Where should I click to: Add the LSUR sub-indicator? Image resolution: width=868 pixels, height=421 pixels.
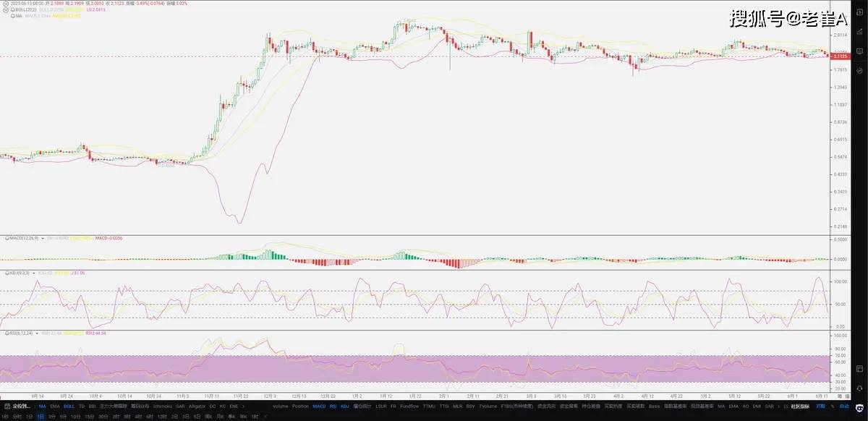click(x=383, y=407)
